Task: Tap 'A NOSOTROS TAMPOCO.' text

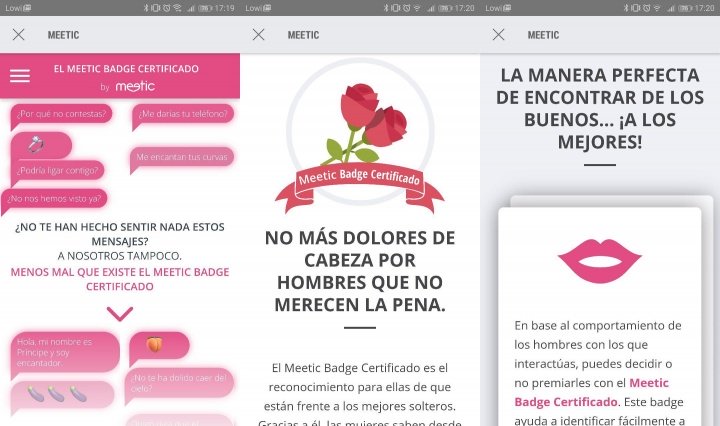Action: click(120, 256)
